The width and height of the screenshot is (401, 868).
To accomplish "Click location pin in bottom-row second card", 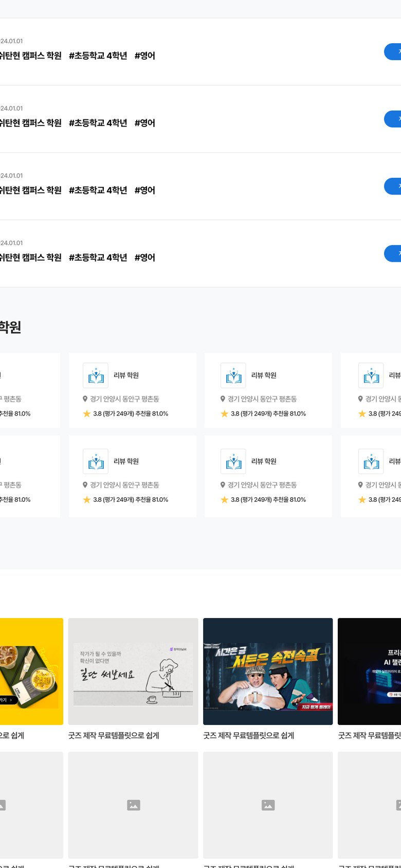I will [85, 485].
